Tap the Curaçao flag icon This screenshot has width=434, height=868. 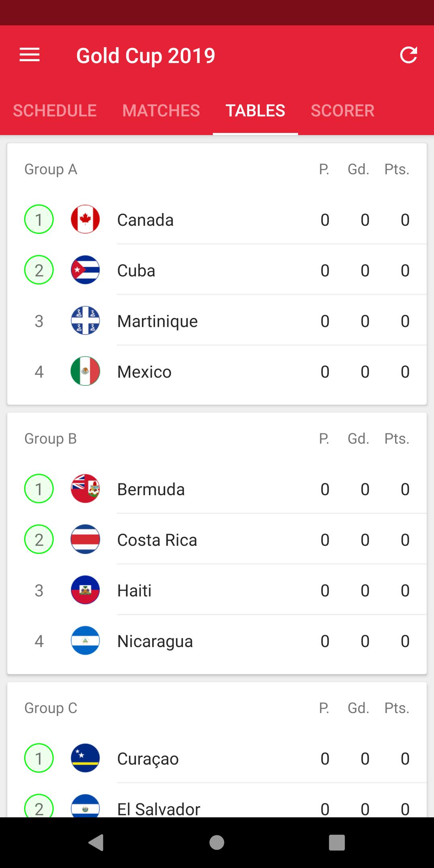pos(85,758)
